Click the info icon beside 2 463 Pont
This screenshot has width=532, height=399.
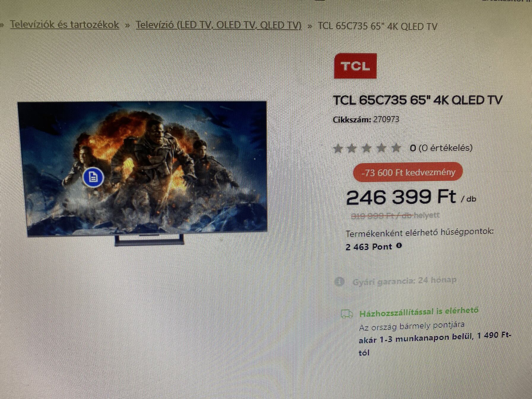coord(399,246)
